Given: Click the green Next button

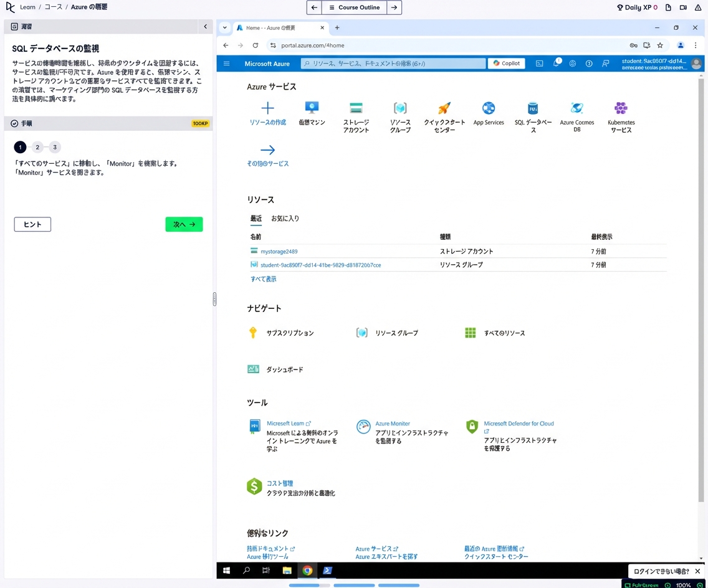Looking at the screenshot, I should point(184,224).
